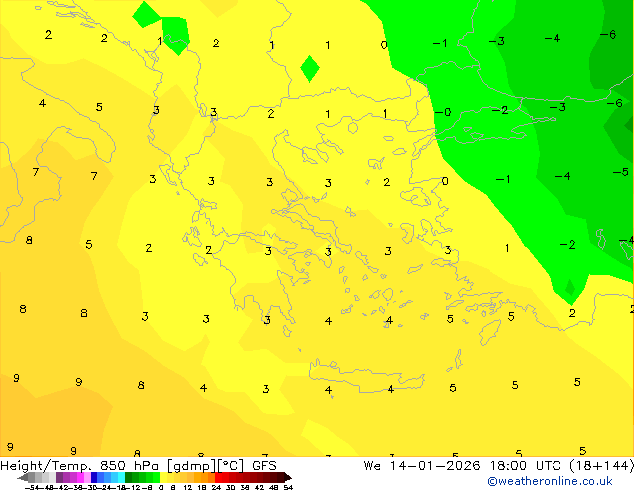This screenshot has height=490, width=634.
Task: Click the "GFS" model label
Action: (264, 466)
